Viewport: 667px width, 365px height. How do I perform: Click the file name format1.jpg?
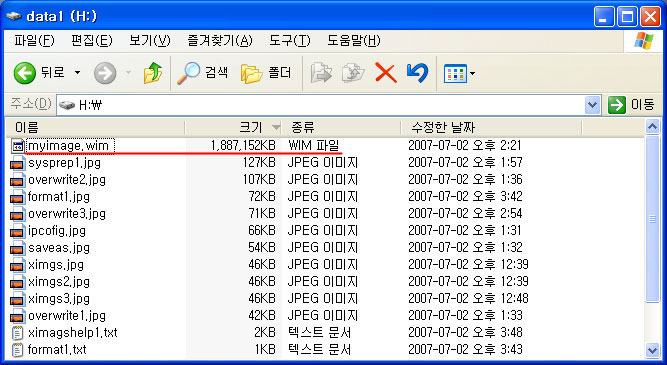click(x=59, y=197)
